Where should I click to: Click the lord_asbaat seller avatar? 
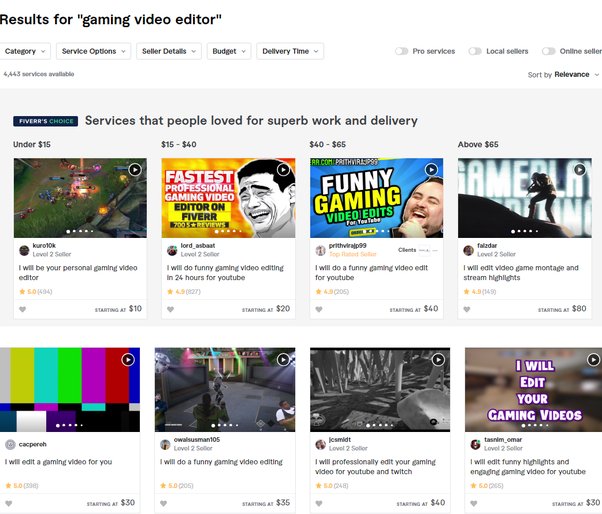172,251
